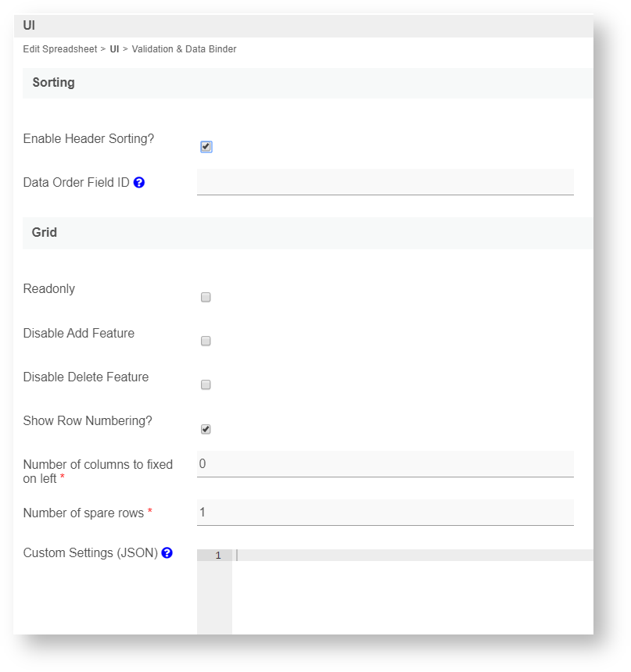Click the Grid section header
This screenshot has width=631, height=672.
45,232
